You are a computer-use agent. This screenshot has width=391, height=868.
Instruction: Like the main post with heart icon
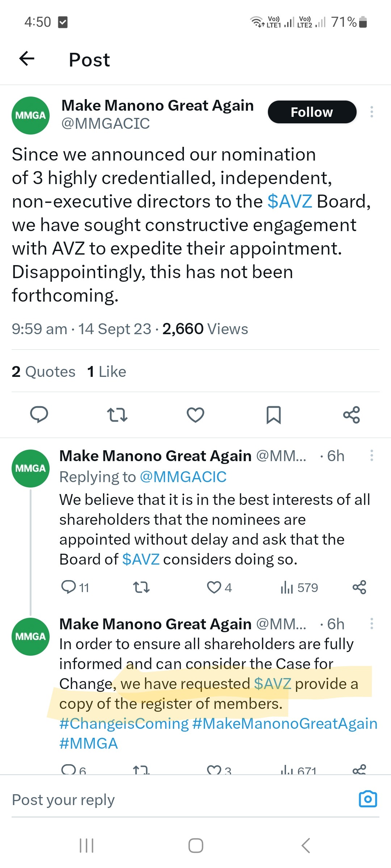click(x=195, y=414)
